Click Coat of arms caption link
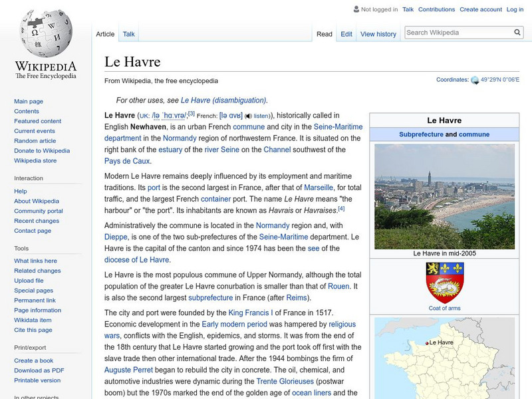 [x=444, y=308]
